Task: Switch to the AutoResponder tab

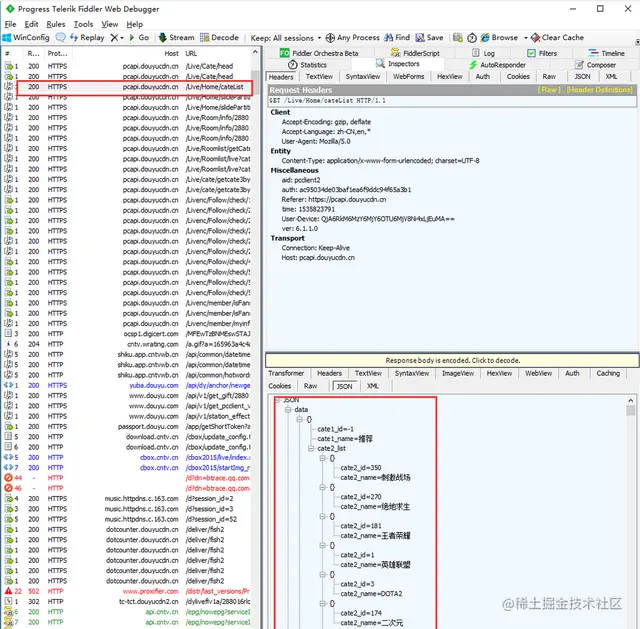Action: 497,64
